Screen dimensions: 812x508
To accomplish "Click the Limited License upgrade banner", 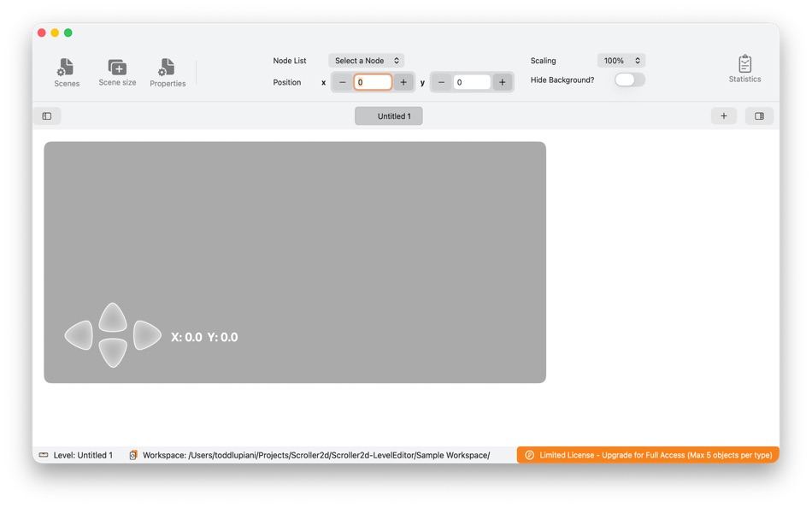I will click(651, 454).
